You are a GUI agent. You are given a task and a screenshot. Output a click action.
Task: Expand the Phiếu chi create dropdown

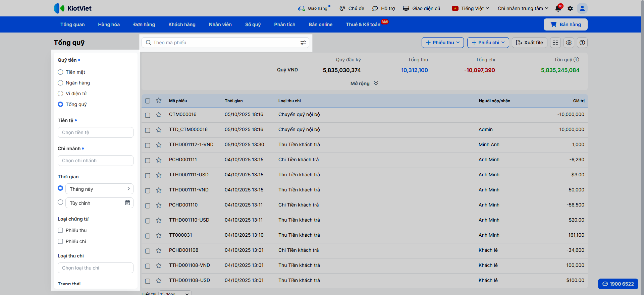pyautogui.click(x=488, y=43)
